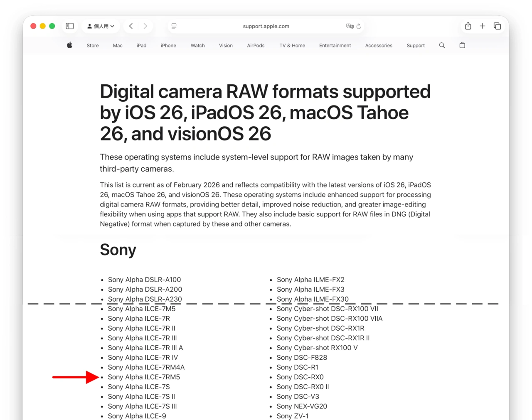Screen dimensions: 532x420
Task: Show the tab overview
Action: click(x=497, y=26)
